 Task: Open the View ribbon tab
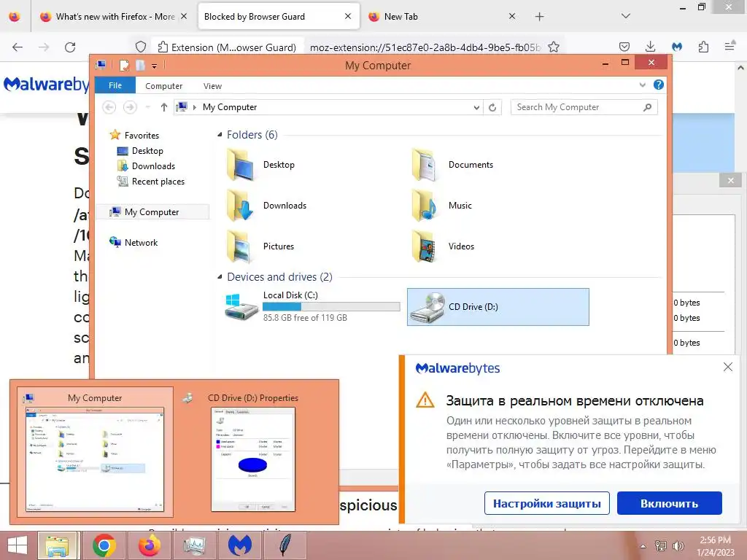(212, 86)
